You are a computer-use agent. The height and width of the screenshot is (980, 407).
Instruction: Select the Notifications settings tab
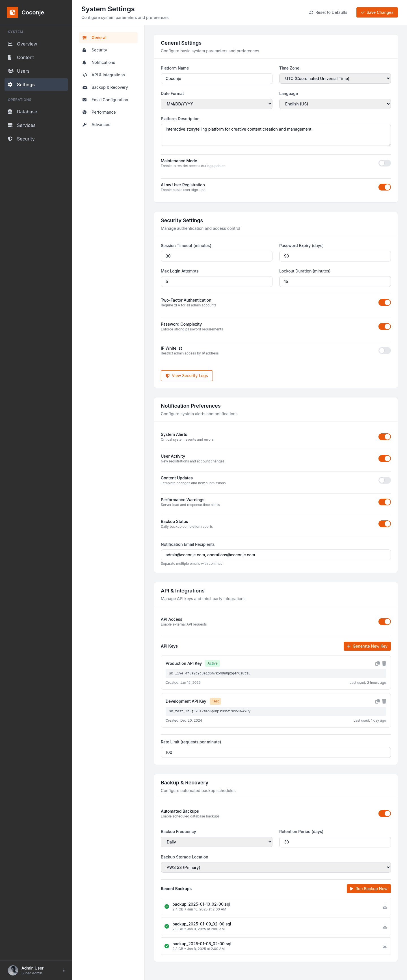pos(109,62)
